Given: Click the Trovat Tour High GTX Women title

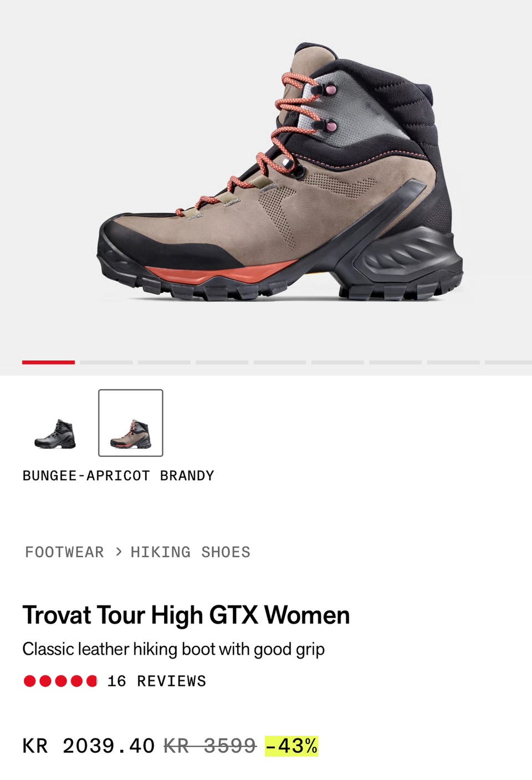Looking at the screenshot, I should pyautogui.click(x=186, y=615).
